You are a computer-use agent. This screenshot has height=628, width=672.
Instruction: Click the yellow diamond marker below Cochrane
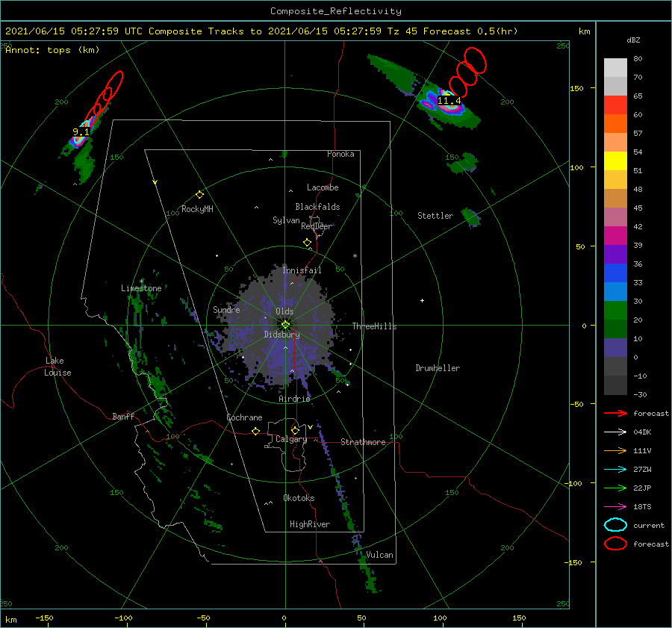tap(255, 431)
